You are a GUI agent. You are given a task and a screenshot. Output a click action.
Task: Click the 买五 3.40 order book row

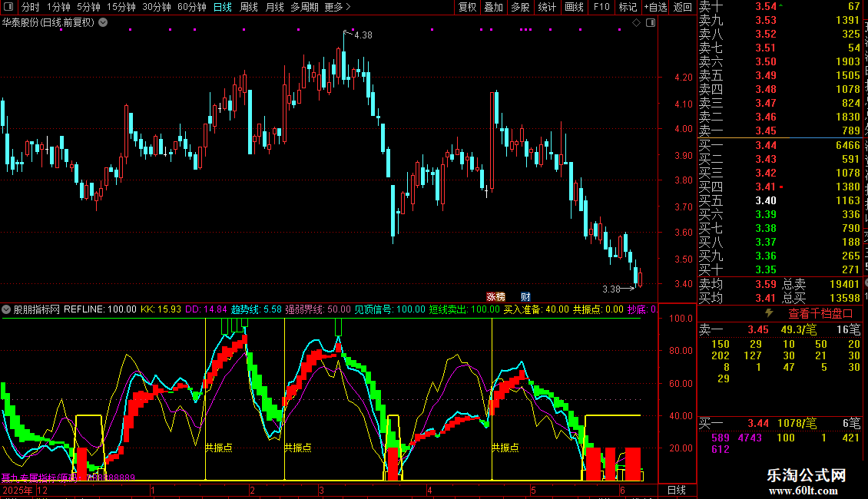point(780,200)
